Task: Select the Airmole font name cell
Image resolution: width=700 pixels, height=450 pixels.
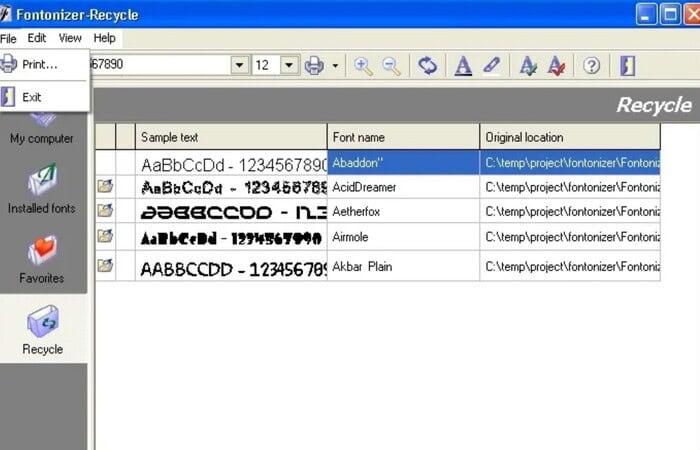Action: pos(403,237)
